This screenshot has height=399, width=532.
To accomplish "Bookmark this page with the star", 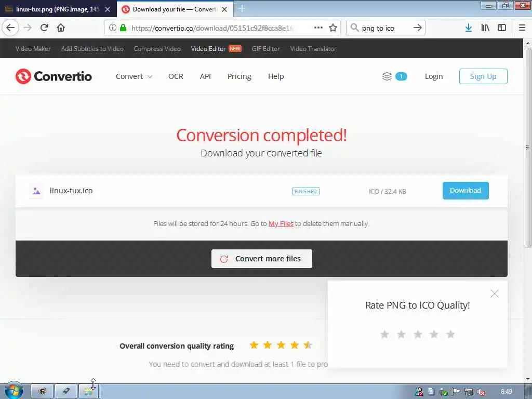I will (333, 28).
